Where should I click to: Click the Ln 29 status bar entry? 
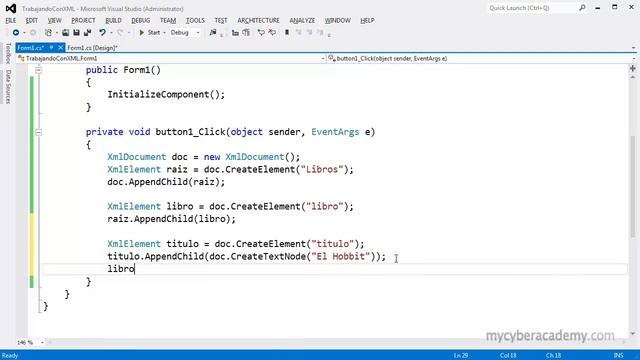[461, 356]
